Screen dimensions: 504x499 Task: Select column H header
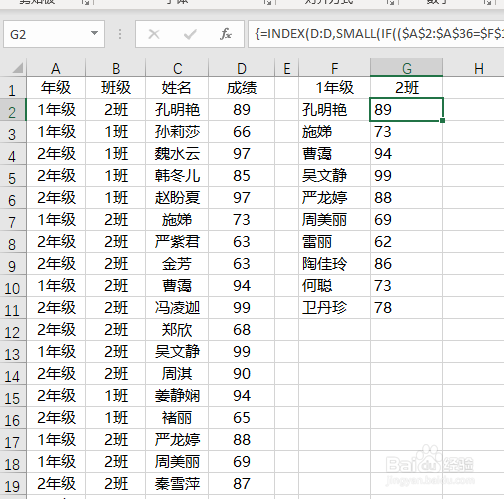[479, 68]
